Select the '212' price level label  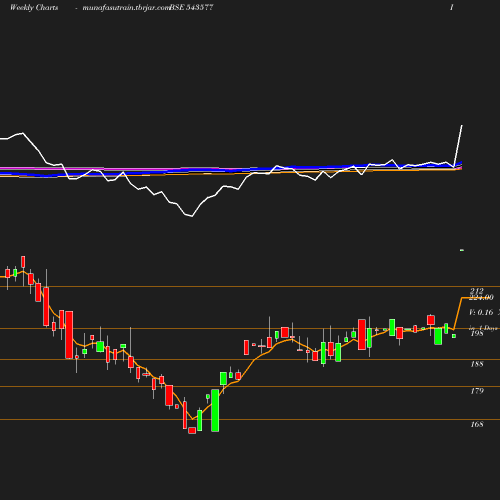tap(476, 291)
